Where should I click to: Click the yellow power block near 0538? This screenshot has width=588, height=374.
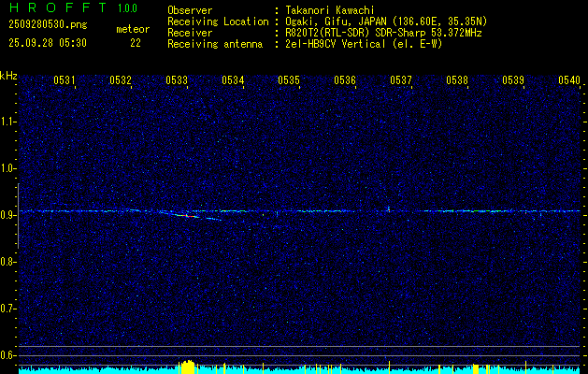476,368
